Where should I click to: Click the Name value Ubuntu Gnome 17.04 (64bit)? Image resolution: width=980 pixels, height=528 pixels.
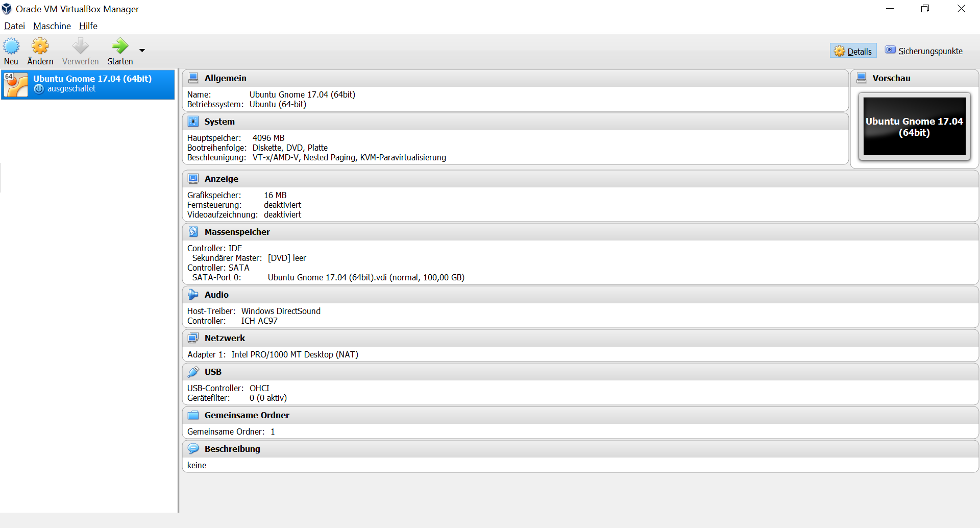[x=302, y=94]
